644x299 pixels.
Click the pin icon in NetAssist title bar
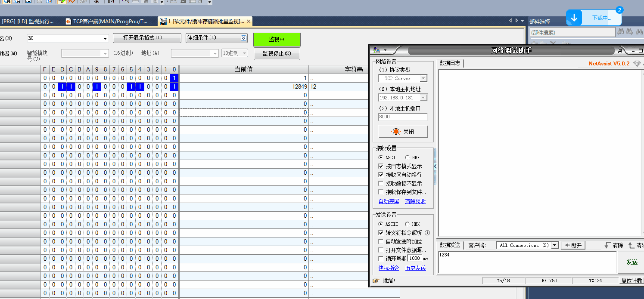pyautogui.click(x=619, y=50)
